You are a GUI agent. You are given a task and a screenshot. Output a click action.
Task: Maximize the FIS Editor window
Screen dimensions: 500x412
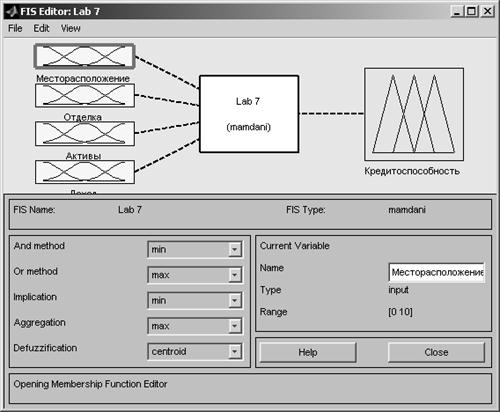click(x=471, y=11)
